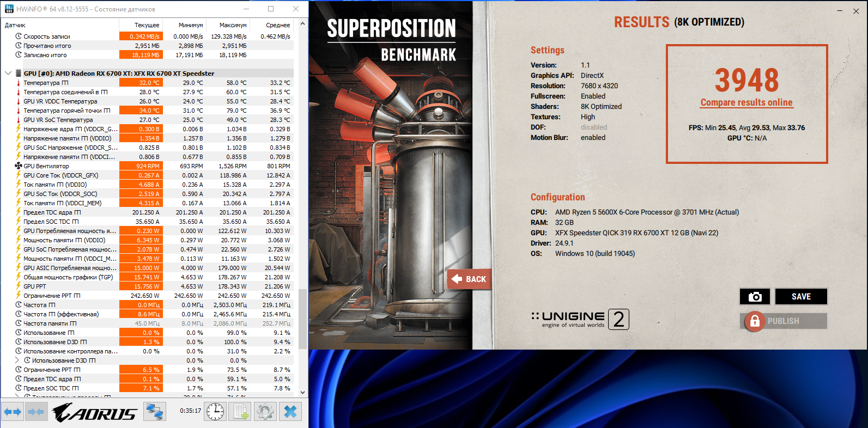Click the AMD Ryzen 5 5600X CPU text
Image resolution: width=868 pixels, height=428 pixels.
click(647, 212)
